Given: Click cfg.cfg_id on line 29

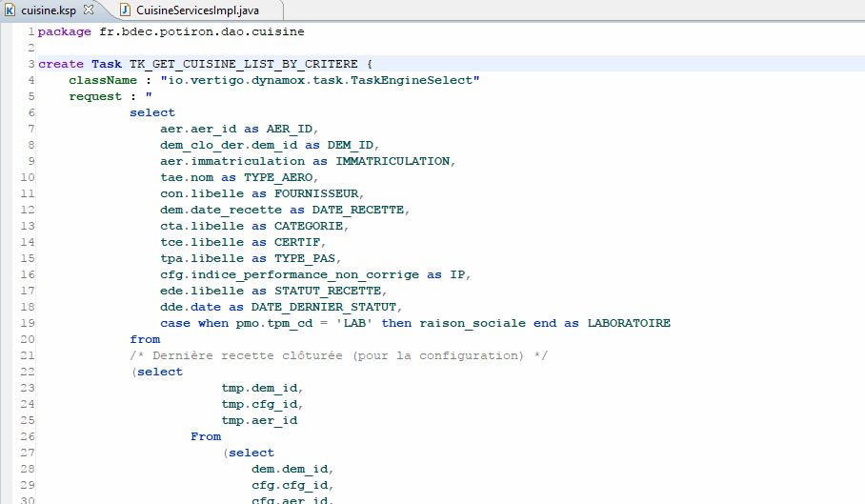Looking at the screenshot, I should [291, 485].
